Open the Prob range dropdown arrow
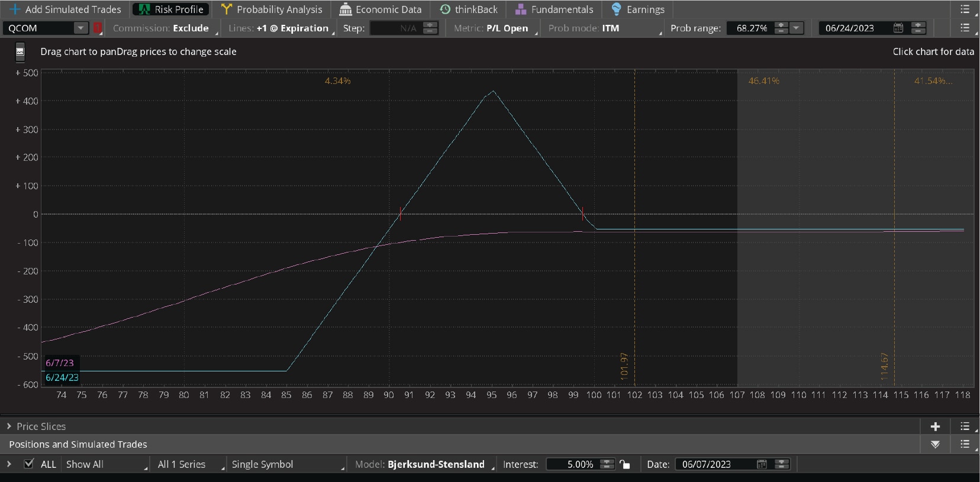Viewport: 980px width, 482px height. coord(797,28)
